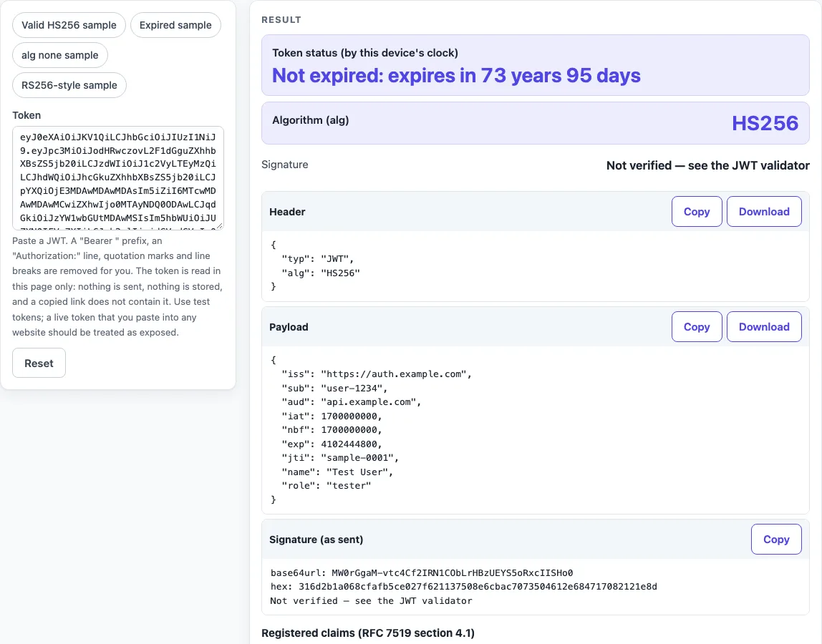Click the "exp": 4102444800 payload line
Screen dimensions: 822x644
[332, 444]
